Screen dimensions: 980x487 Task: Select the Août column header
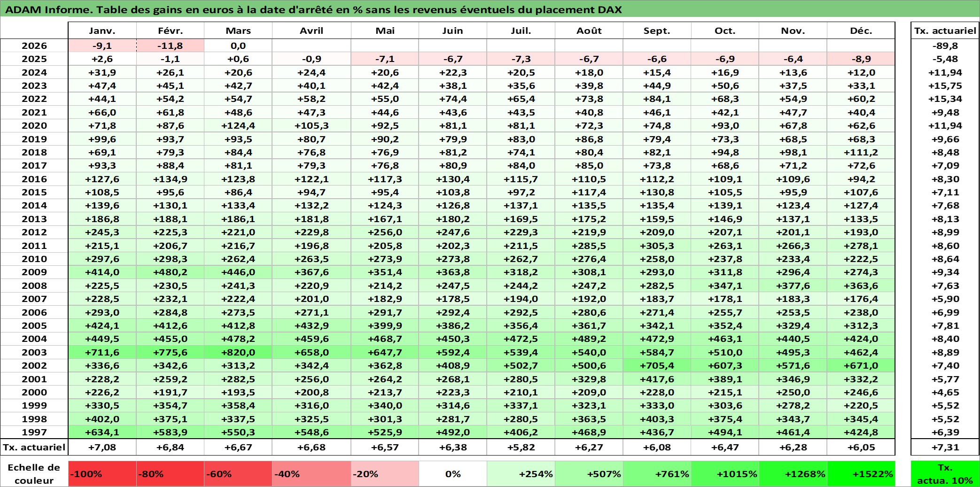point(589,31)
